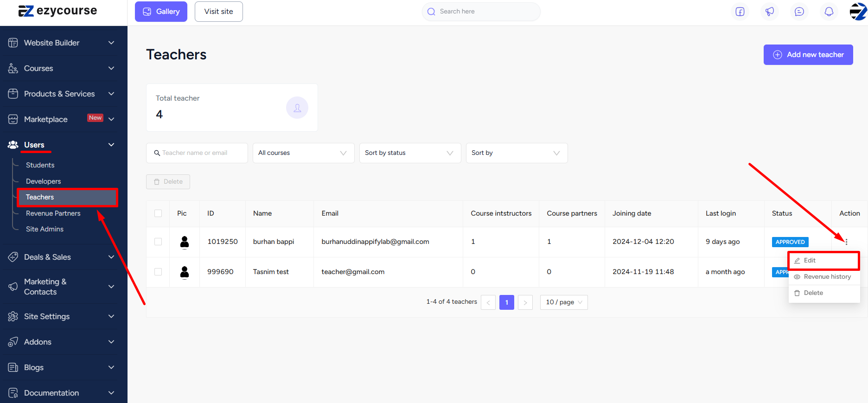Select the Tasnim test row checkbox

pos(158,272)
